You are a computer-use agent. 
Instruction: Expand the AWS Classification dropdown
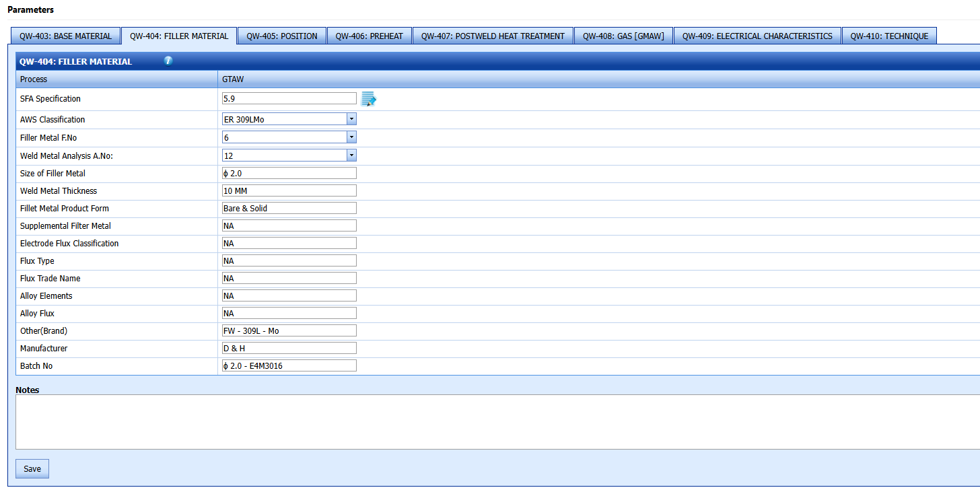pos(351,120)
